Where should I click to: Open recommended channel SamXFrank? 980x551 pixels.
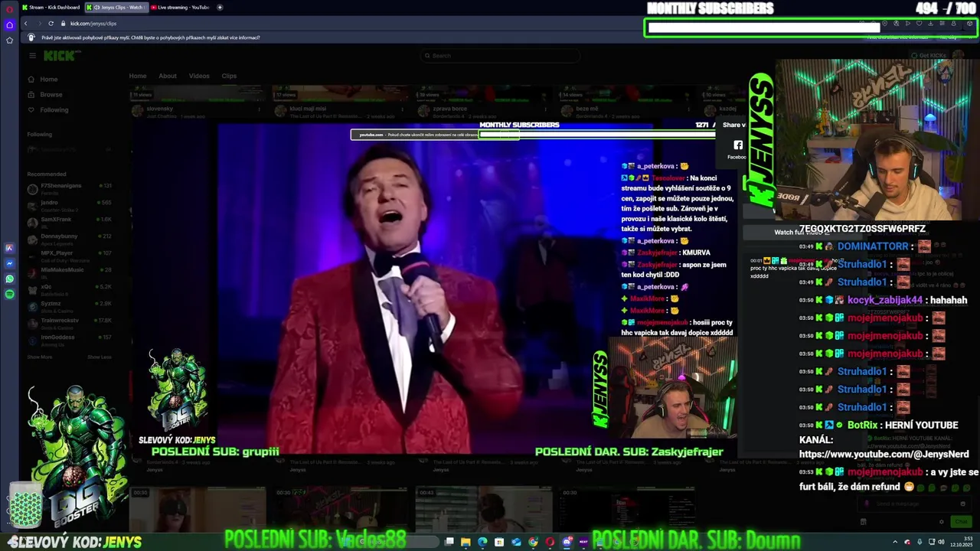(x=70, y=221)
